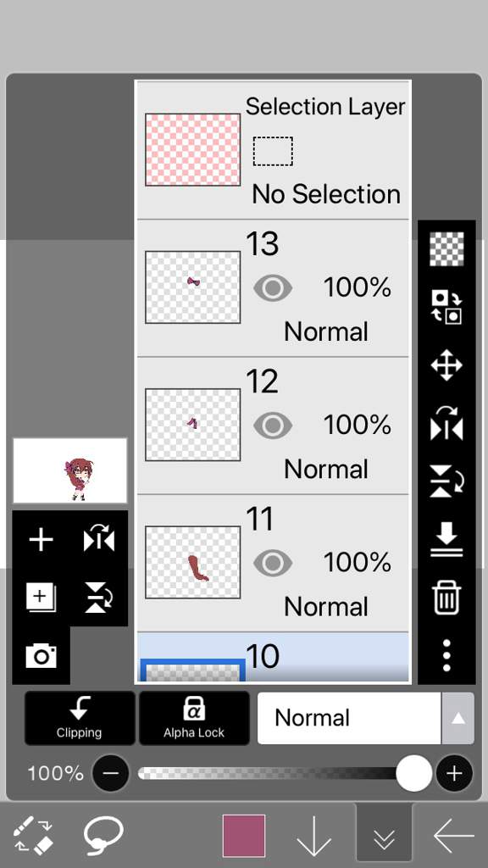
Task: Select the Selection Layer entry
Action: point(273,150)
